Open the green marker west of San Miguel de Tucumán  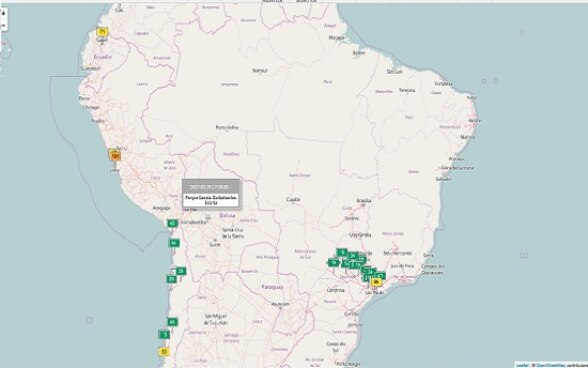pos(172,322)
